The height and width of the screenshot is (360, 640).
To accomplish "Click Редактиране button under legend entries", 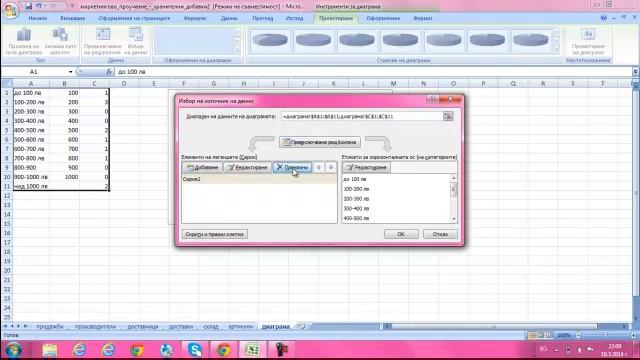I will click(248, 167).
